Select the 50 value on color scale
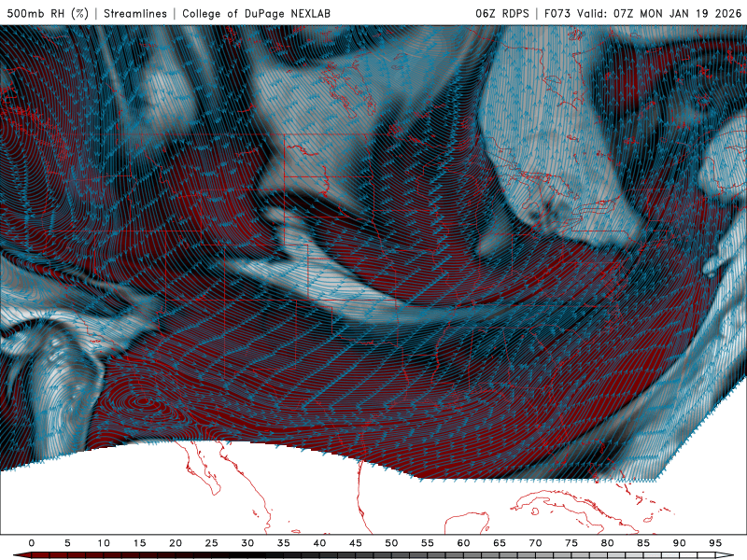The image size is (747, 560). (391, 543)
